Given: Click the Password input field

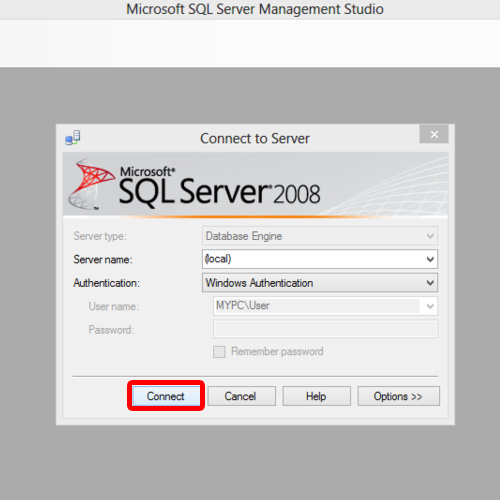Looking at the screenshot, I should 325,329.
